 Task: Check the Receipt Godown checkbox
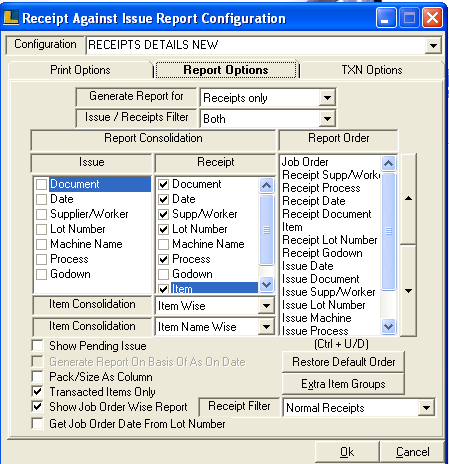click(x=163, y=274)
